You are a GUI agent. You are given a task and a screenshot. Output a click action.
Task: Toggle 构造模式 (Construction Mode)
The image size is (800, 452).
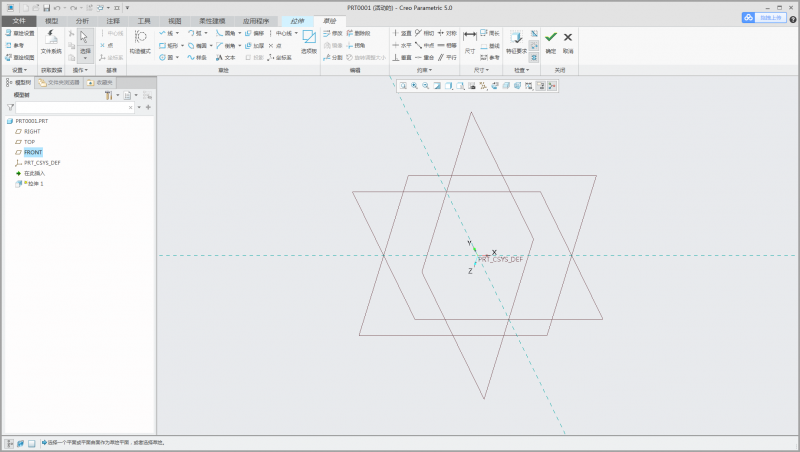pyautogui.click(x=140, y=42)
